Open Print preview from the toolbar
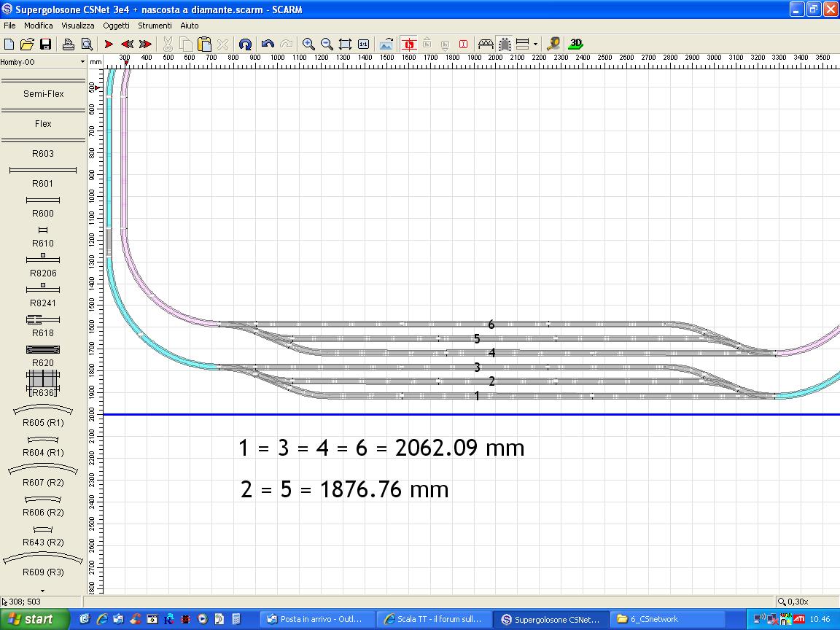 click(x=87, y=44)
